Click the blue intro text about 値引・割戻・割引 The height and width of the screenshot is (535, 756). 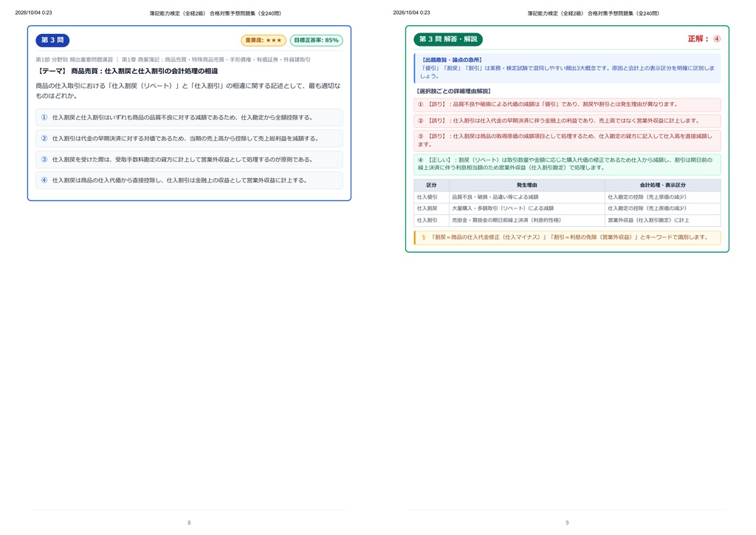[568, 72]
